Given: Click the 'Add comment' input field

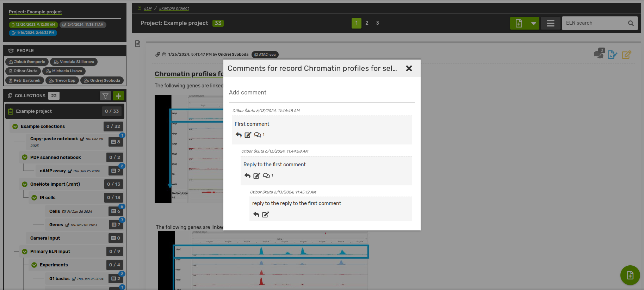Looking at the screenshot, I should click(x=322, y=93).
